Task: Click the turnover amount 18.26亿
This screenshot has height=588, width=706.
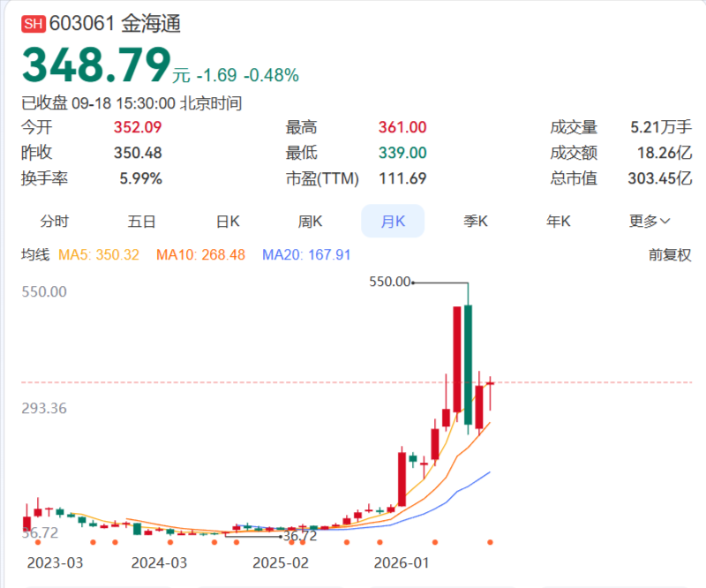Action: pos(665,153)
